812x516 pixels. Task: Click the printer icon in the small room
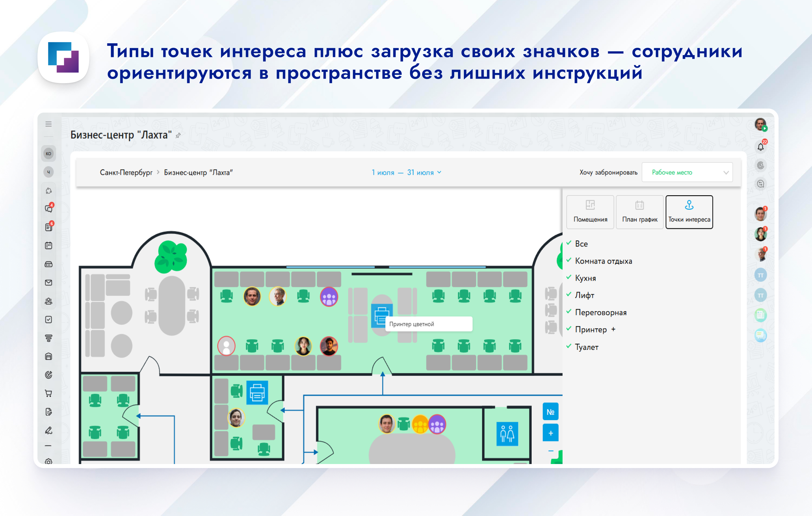pyautogui.click(x=257, y=392)
